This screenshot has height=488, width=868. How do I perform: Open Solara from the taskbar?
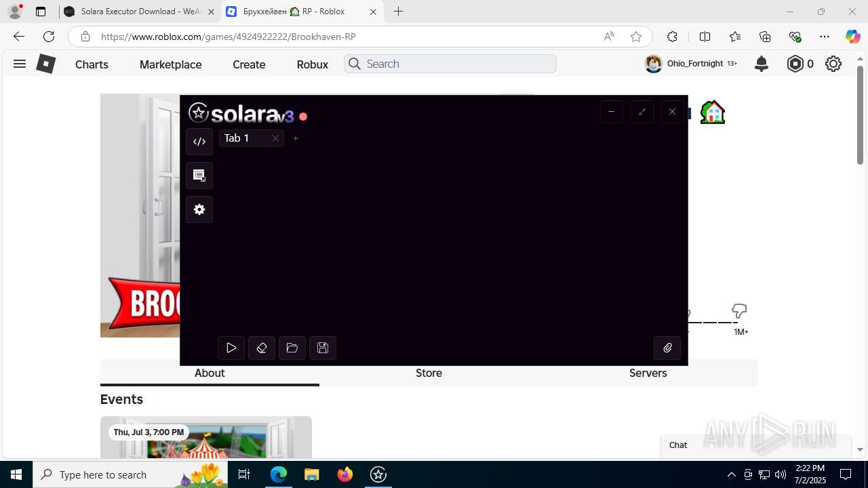(378, 474)
